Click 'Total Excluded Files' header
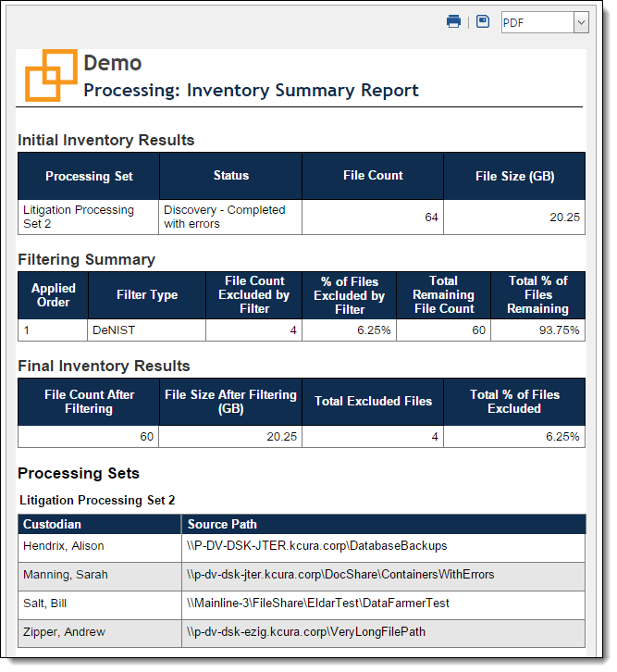617x672 pixels. point(373,402)
